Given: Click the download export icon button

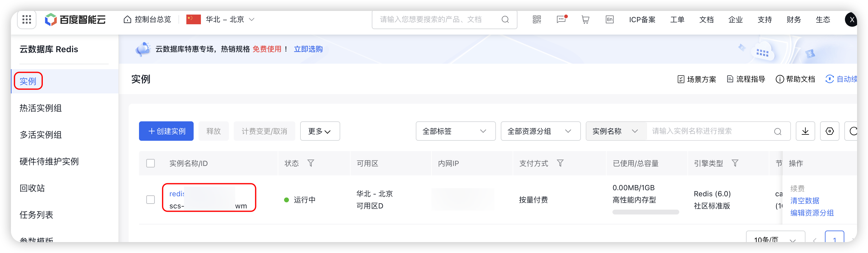Looking at the screenshot, I should [x=805, y=131].
